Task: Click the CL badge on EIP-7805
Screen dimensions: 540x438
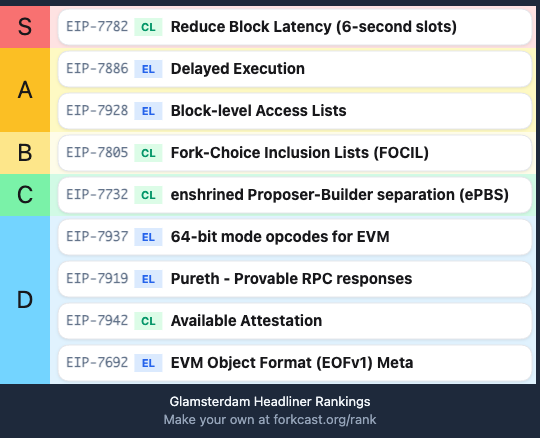Action: [x=148, y=153]
